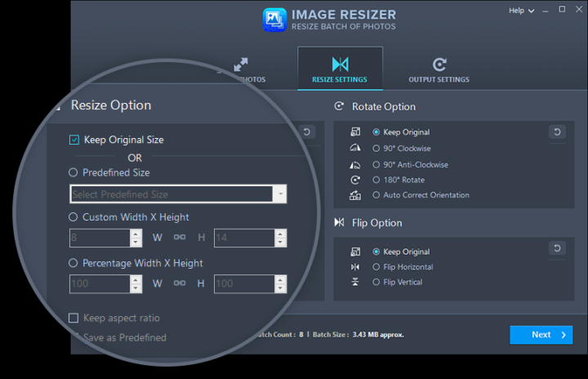Click the Output Settings rotate-arrow icon

439,65
